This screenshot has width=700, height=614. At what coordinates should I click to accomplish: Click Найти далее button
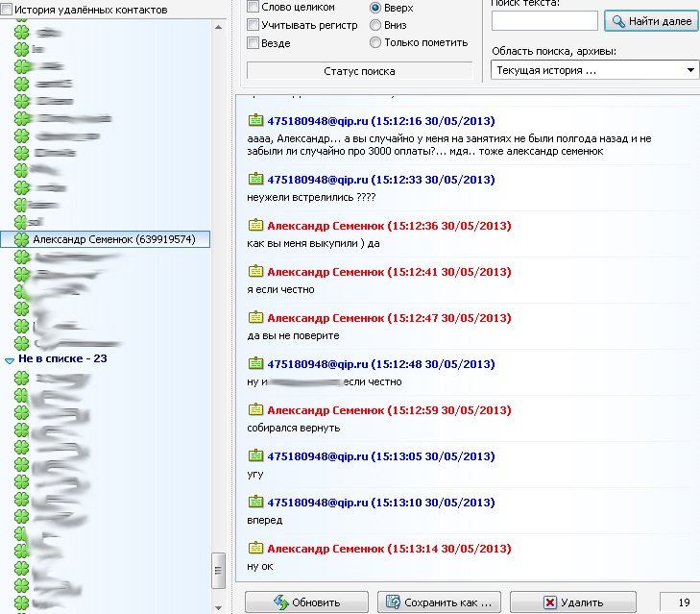[x=651, y=21]
